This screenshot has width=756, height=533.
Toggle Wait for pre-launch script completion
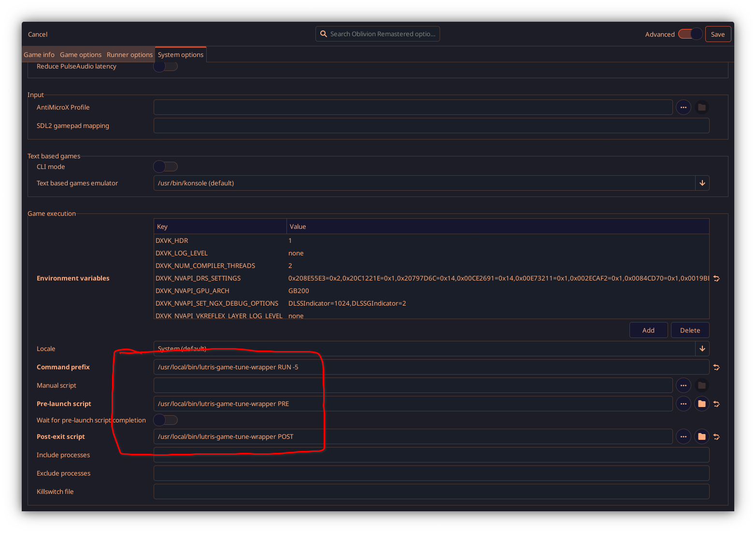pos(165,420)
